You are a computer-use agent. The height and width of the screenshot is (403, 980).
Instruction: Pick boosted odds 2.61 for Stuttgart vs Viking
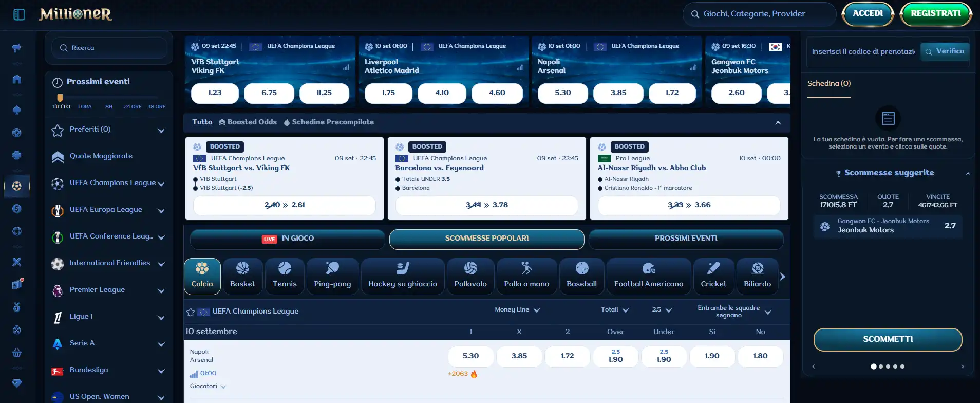284,206
